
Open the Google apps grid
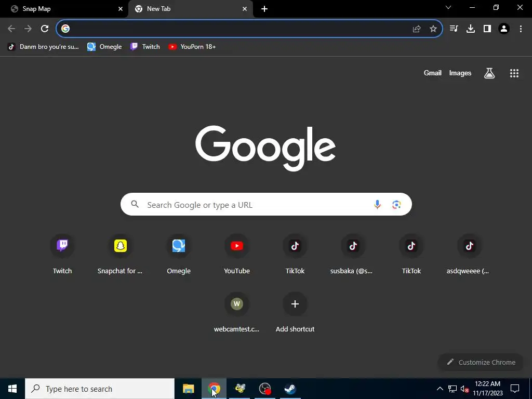click(x=514, y=73)
